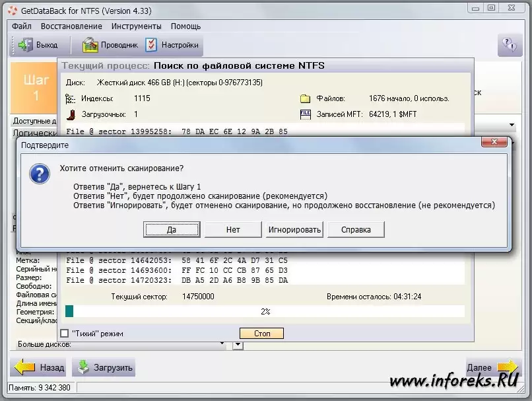Click the blue question mark dialog icon
This screenshot has height=401, width=532.
[40, 174]
